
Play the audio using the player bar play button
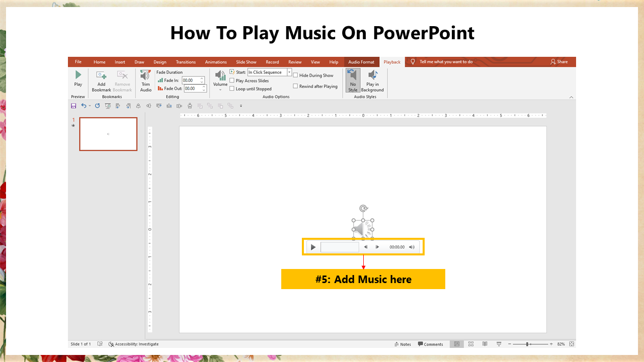[x=313, y=247]
